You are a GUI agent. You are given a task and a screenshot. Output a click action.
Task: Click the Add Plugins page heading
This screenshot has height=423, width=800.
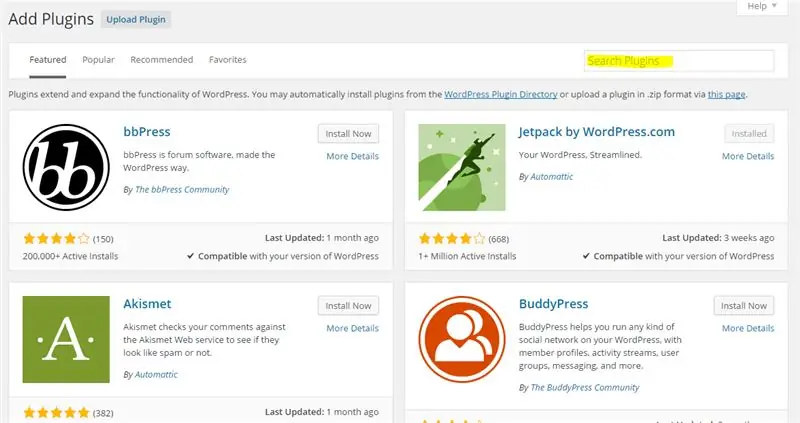coord(51,19)
